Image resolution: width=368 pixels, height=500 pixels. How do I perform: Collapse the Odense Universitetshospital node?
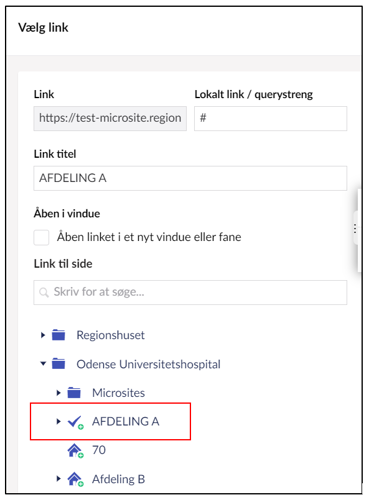point(43,363)
